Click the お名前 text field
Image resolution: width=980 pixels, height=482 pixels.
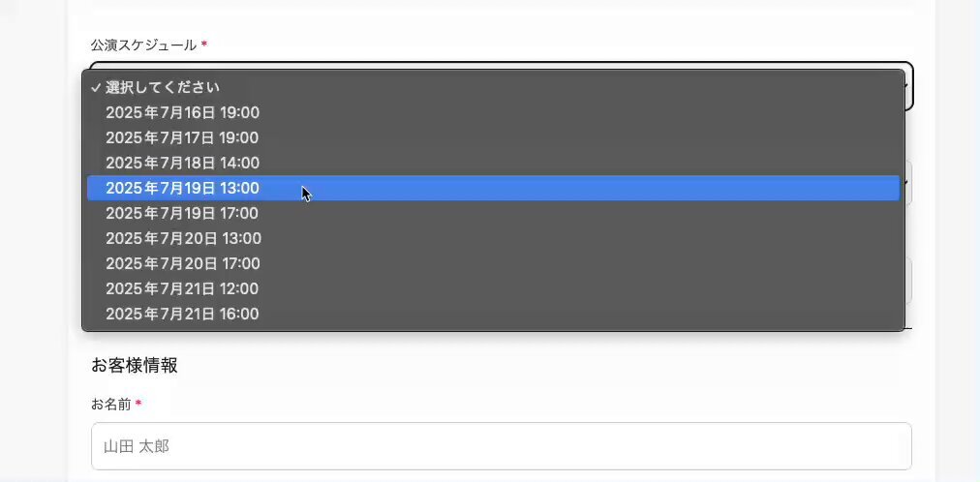tap(502, 446)
